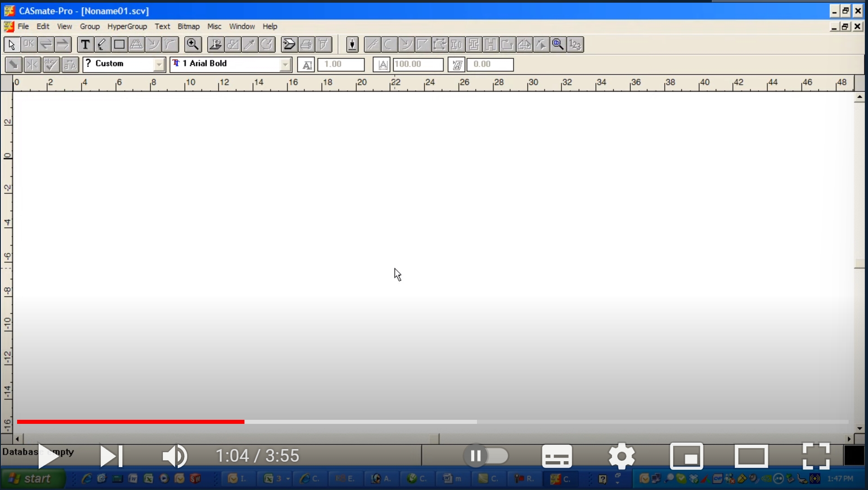This screenshot has height=490, width=868.
Task: Activate the Zoom magnifier tool
Action: coord(193,44)
